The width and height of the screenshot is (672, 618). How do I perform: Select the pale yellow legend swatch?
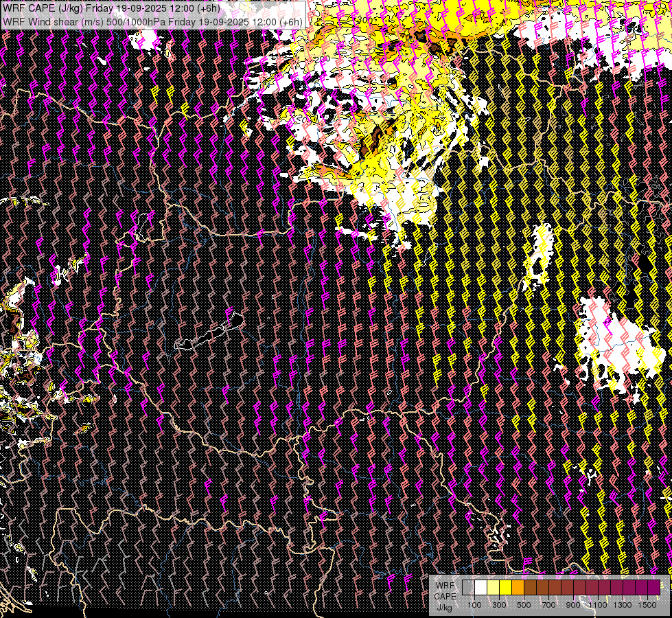pyautogui.click(x=494, y=588)
